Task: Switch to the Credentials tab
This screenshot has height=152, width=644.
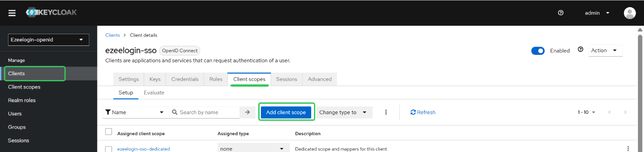Action: pos(185,79)
